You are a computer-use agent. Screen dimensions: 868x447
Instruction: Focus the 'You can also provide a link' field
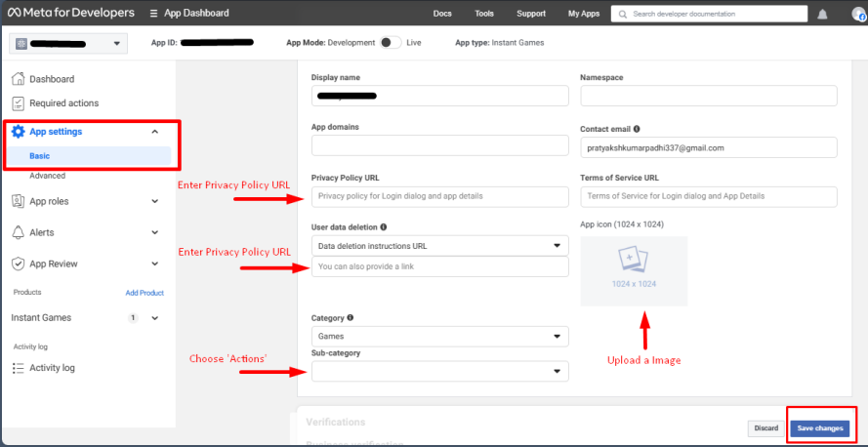point(440,266)
